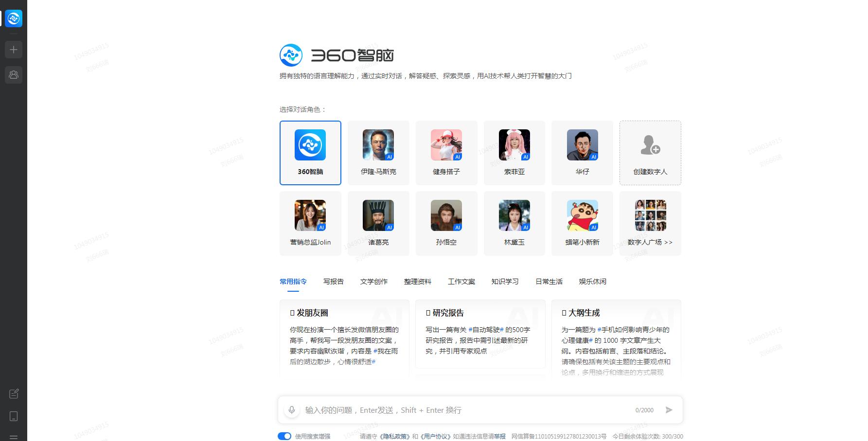Select the 360智脑 role card
Viewport: 868px width, 441px height.
[310, 153]
